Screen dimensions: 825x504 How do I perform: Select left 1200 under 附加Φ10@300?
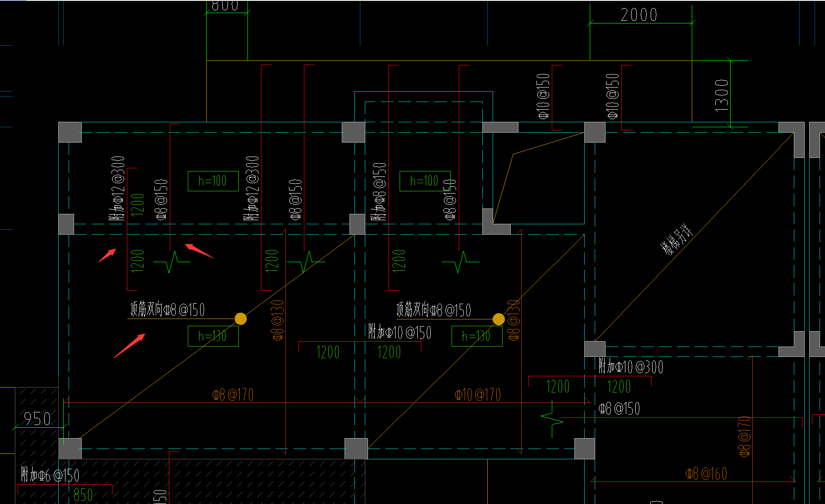(x=558, y=387)
